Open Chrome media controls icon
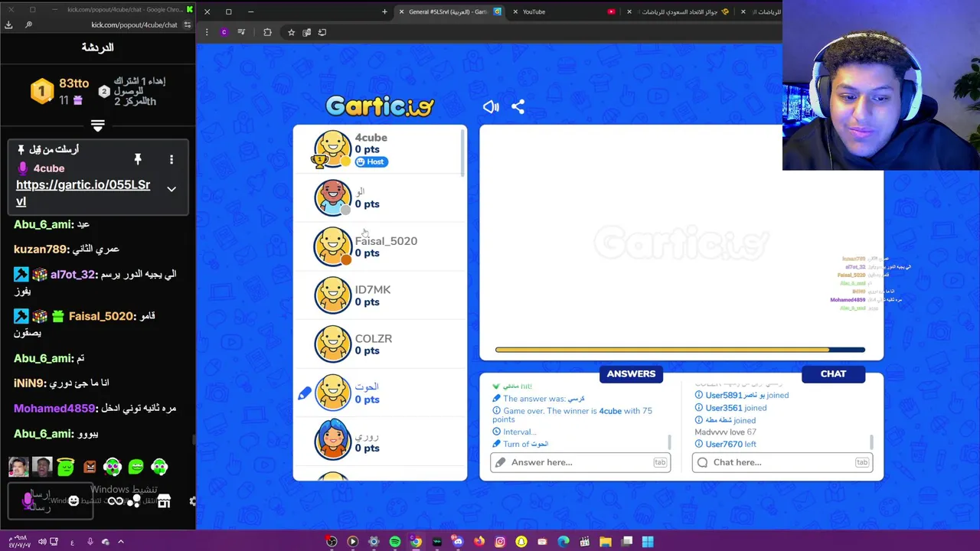Screen dimensions: 980x551 click(x=241, y=32)
